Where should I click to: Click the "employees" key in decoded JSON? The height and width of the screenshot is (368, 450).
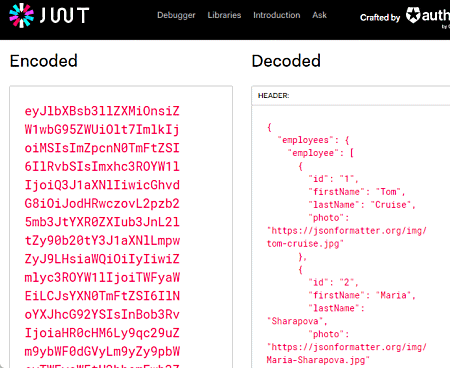coord(305,140)
